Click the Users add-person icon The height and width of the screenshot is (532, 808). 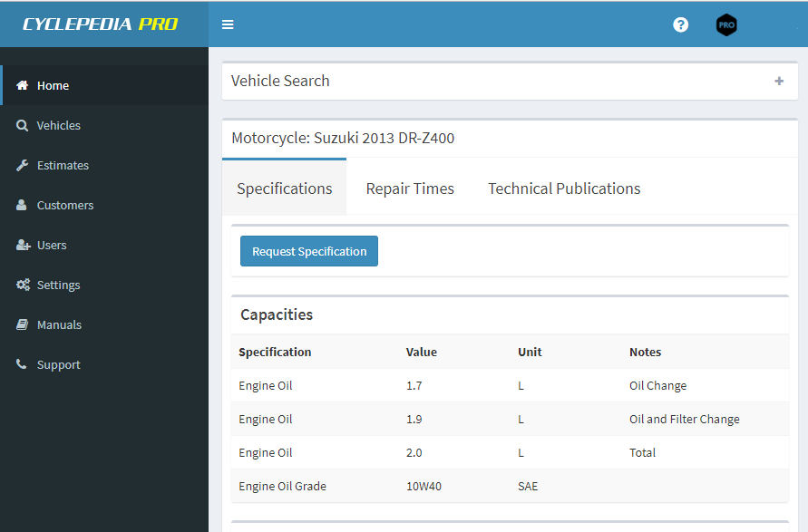click(x=23, y=245)
